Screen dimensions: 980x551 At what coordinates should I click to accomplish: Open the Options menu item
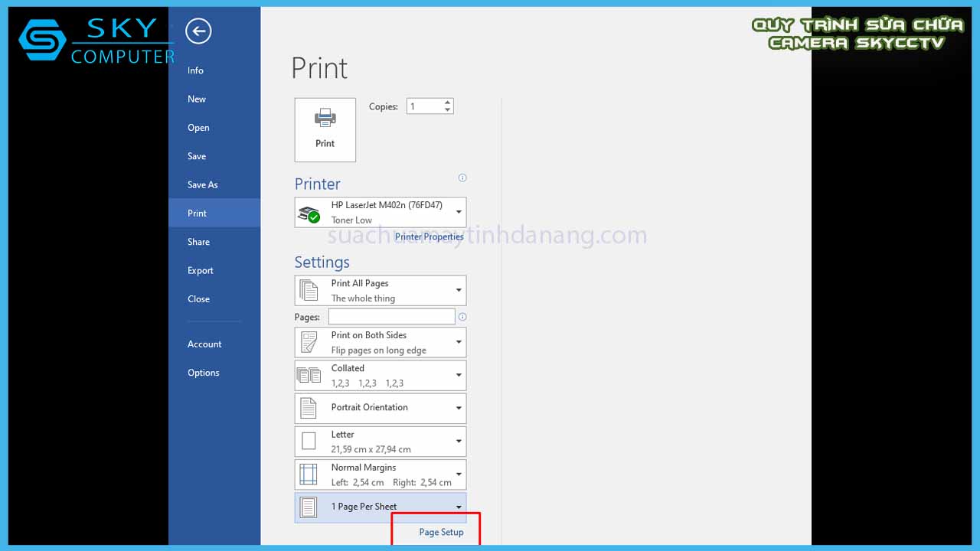coord(204,373)
